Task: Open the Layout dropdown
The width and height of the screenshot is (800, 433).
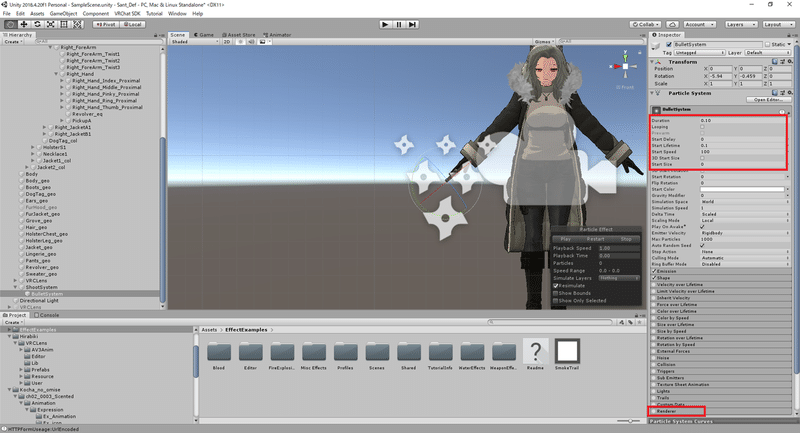Action: (x=778, y=24)
